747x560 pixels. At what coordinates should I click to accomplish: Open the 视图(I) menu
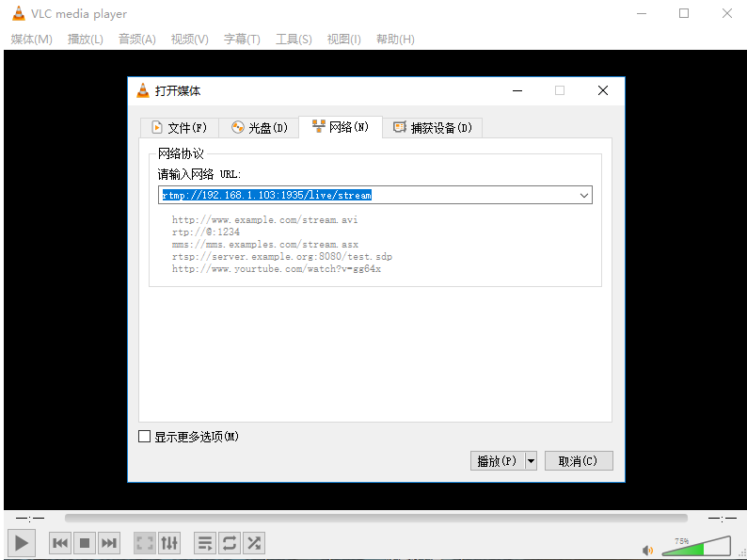point(344,40)
